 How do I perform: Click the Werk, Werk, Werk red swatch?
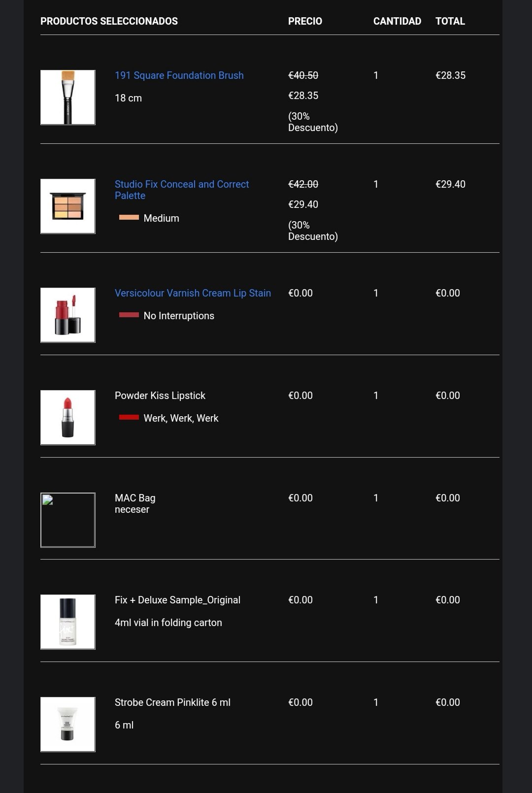pos(129,417)
